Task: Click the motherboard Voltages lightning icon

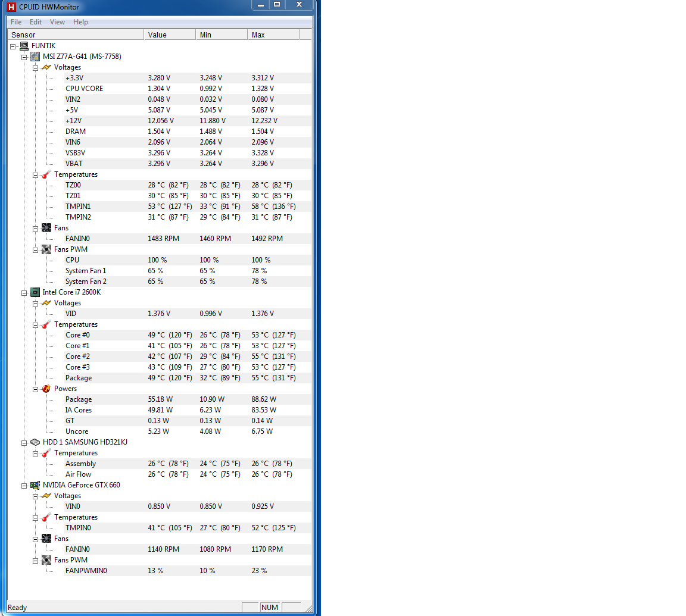Action: pos(46,67)
